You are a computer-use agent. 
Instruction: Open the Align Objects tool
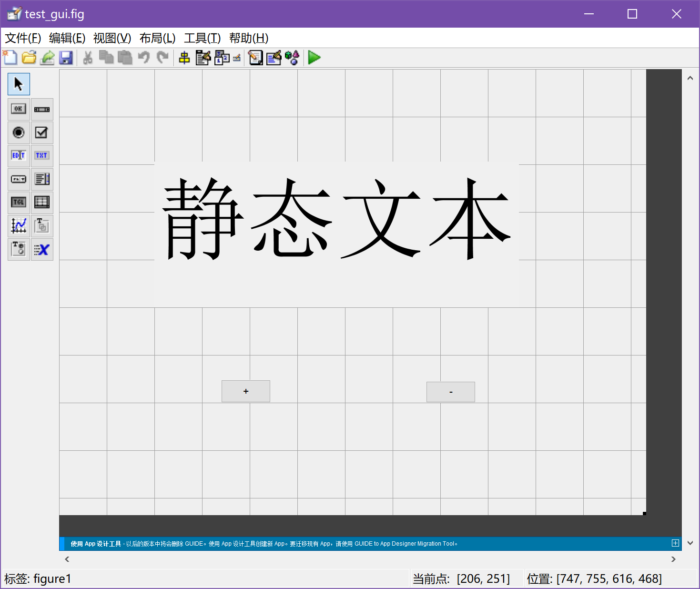point(184,58)
